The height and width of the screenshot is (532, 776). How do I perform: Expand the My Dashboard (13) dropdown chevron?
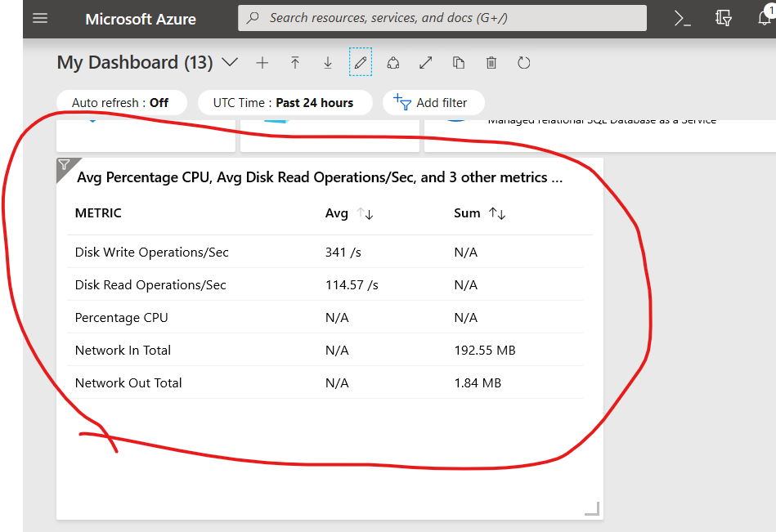coord(230,63)
